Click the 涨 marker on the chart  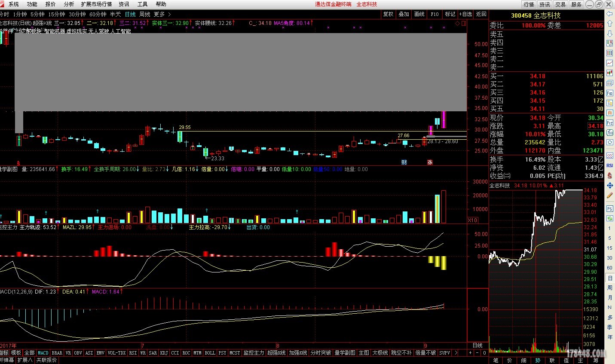tap(430, 162)
